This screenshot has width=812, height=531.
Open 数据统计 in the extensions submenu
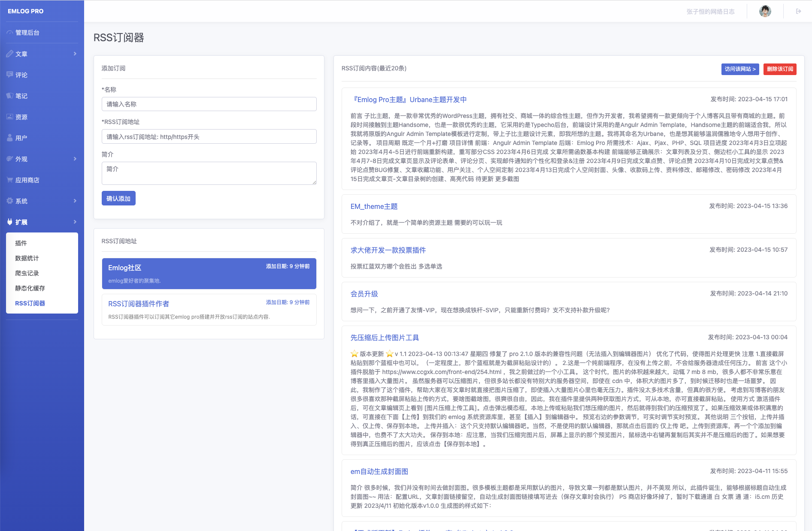(27, 258)
